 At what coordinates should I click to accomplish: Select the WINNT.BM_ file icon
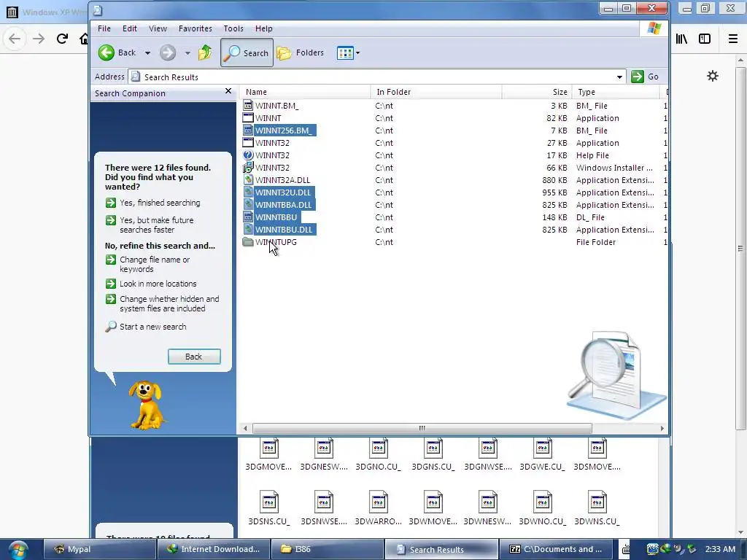click(x=248, y=106)
